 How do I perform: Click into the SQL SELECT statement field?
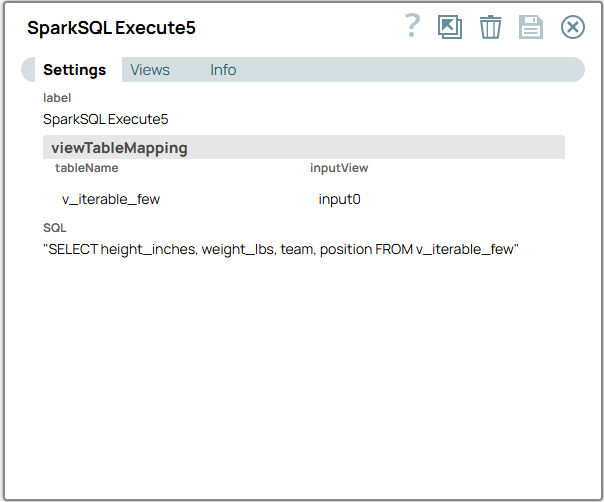[x=281, y=249]
